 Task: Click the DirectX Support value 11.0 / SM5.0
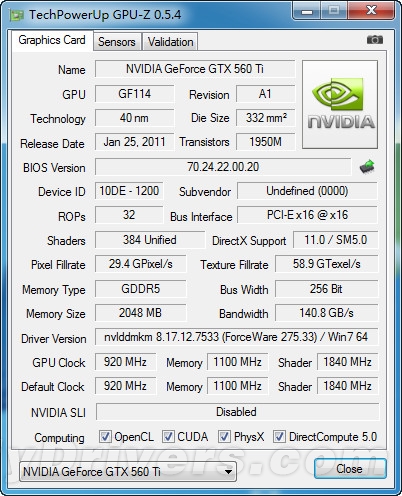(335, 240)
